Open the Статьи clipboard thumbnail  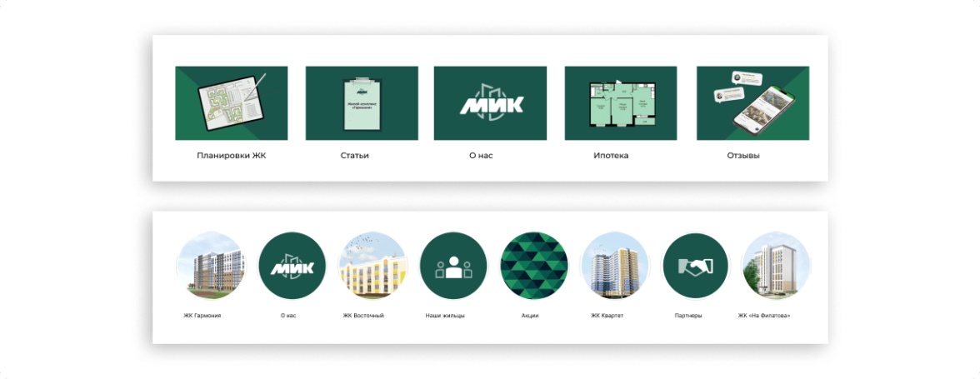click(362, 103)
